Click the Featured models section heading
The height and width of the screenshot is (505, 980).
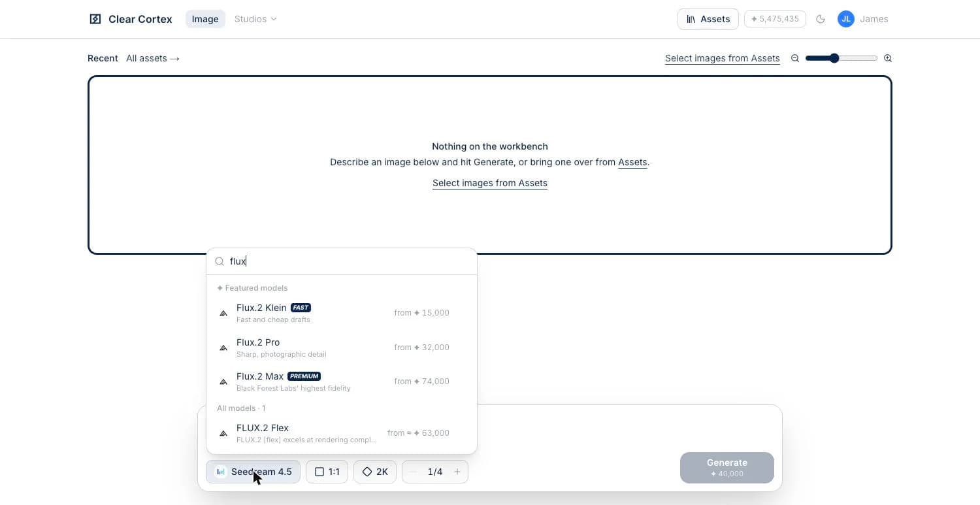(252, 288)
